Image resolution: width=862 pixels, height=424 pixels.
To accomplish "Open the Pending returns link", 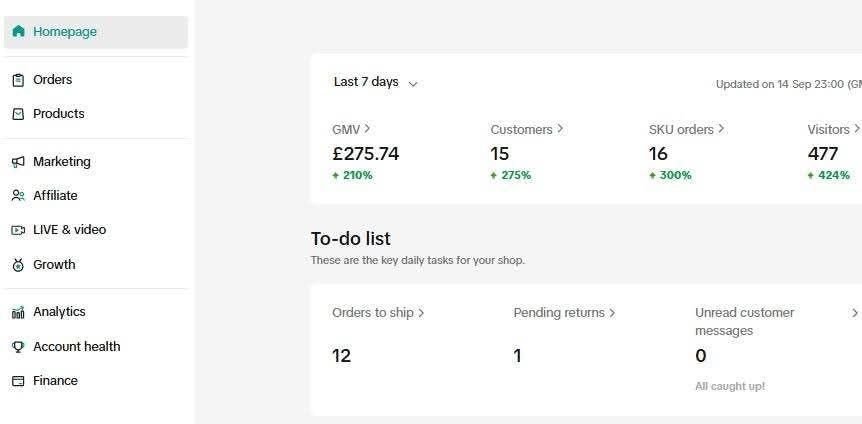I will 564,313.
